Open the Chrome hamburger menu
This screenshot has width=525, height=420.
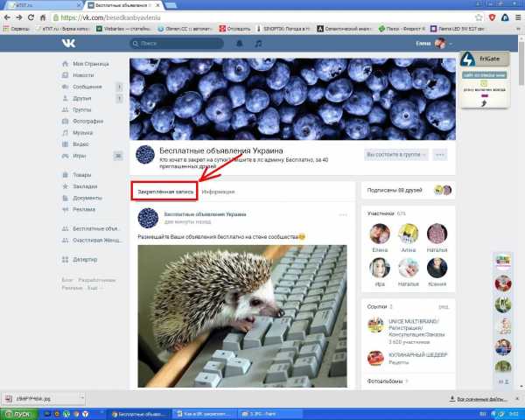point(518,17)
